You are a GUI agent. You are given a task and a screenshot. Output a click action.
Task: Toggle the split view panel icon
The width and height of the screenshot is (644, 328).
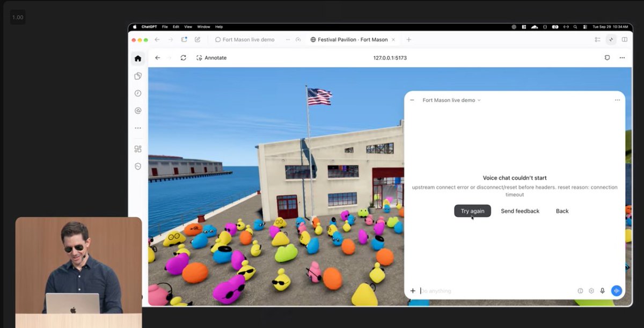point(625,40)
